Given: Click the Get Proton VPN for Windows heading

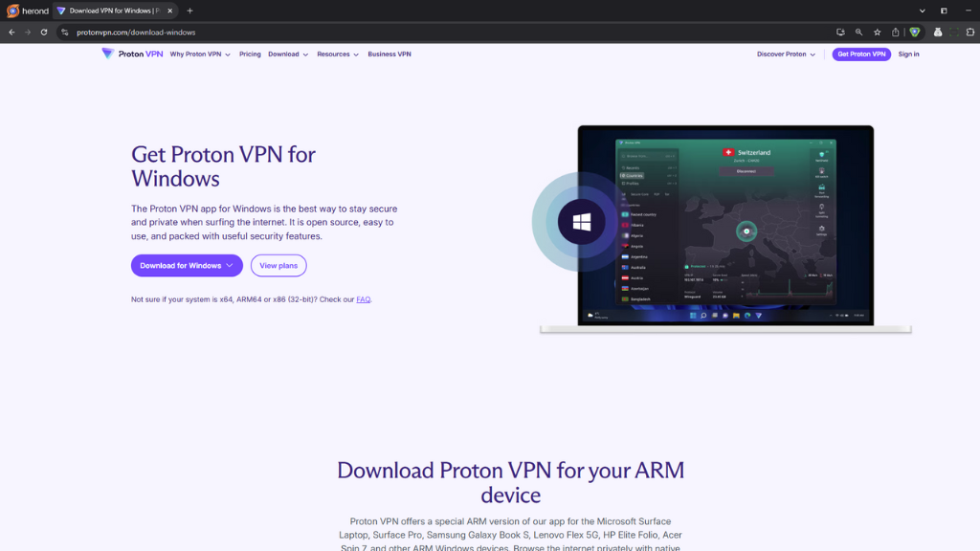Looking at the screenshot, I should (x=223, y=166).
